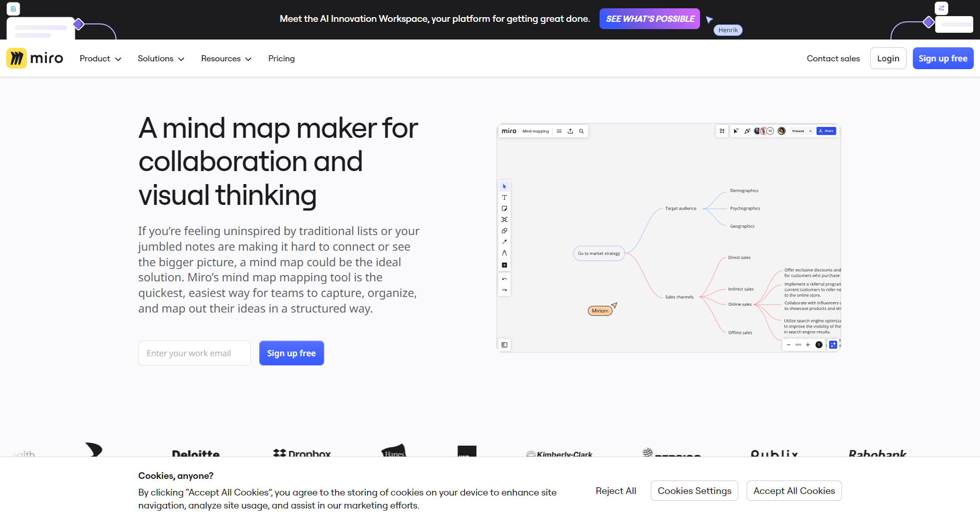The height and width of the screenshot is (520, 980).
Task: Expand the Product dropdown menu
Action: coord(100,59)
